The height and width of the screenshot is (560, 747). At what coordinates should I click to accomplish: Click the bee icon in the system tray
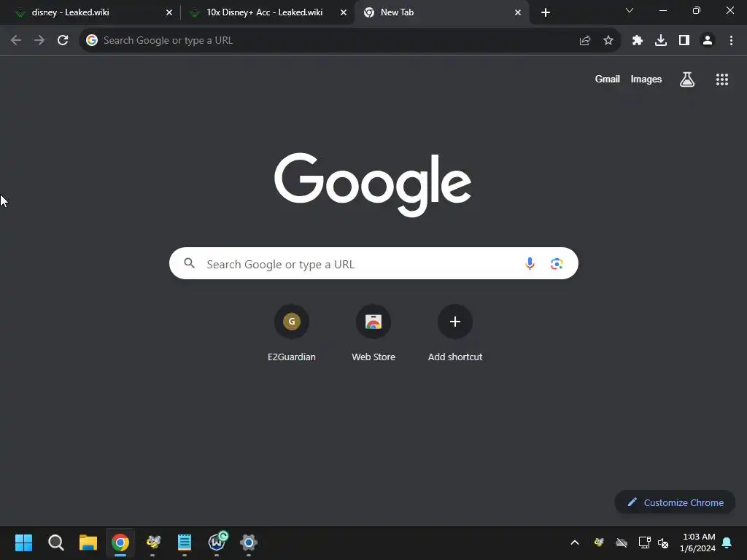coord(599,542)
